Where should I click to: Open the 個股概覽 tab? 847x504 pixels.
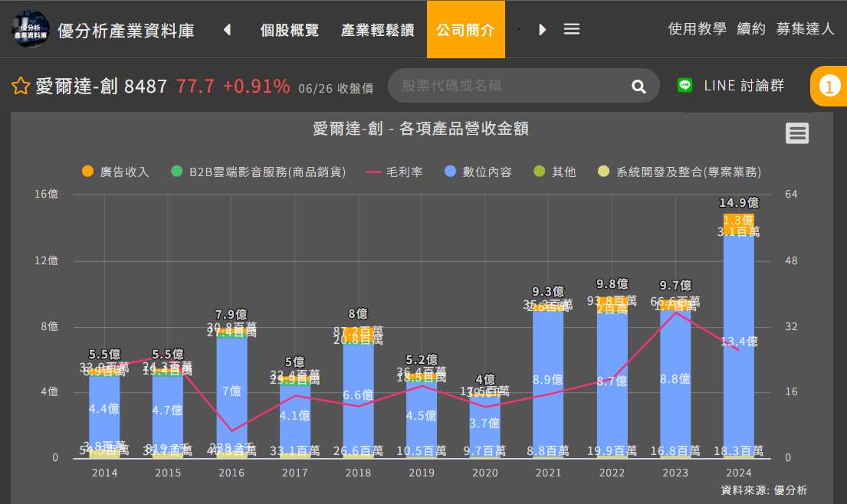[x=290, y=30]
